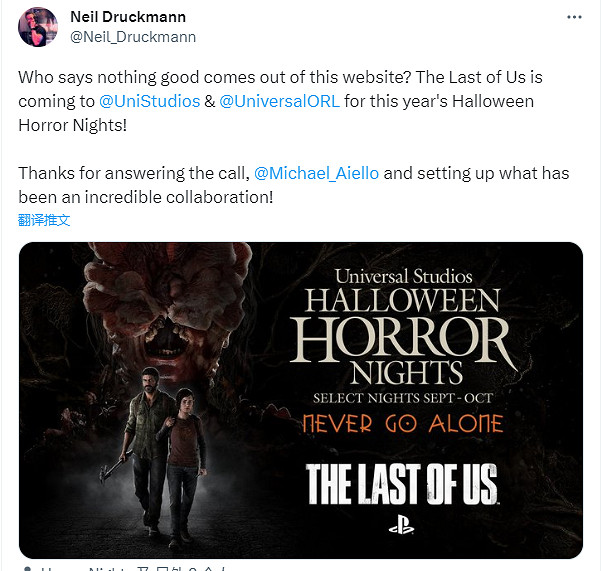The width and height of the screenshot is (601, 571).
Task: Click the HORROR word in the poster logo
Action: (402, 339)
